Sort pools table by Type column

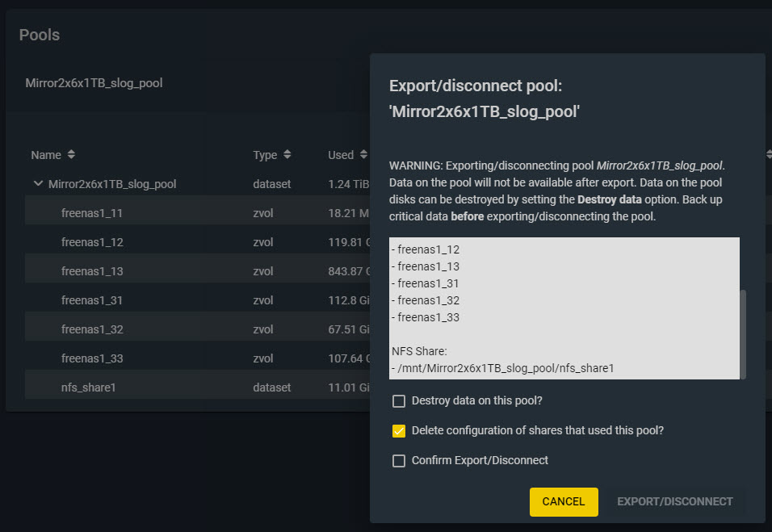coord(287,154)
